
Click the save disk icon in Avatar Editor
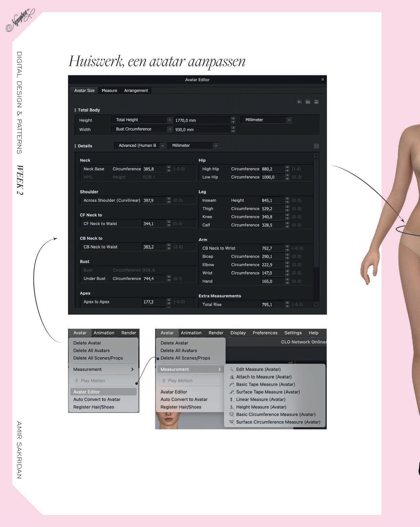click(x=316, y=102)
